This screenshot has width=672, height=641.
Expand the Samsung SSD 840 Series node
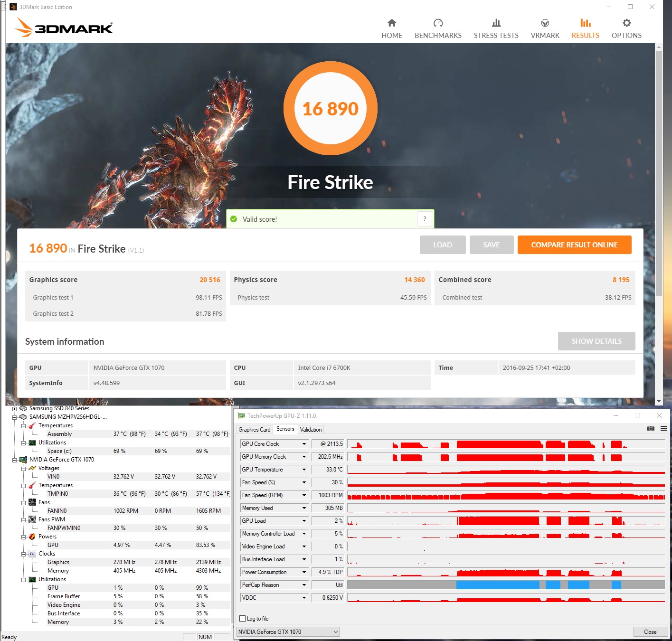(x=14, y=408)
